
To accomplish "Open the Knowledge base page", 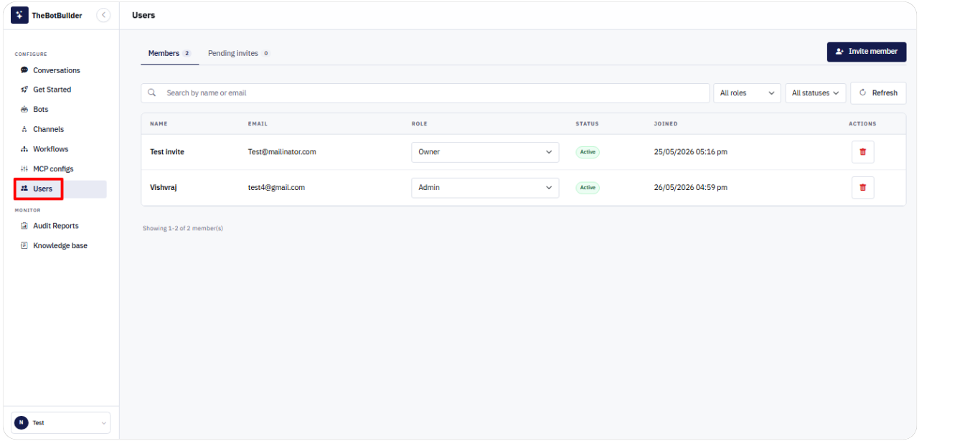I will point(60,245).
